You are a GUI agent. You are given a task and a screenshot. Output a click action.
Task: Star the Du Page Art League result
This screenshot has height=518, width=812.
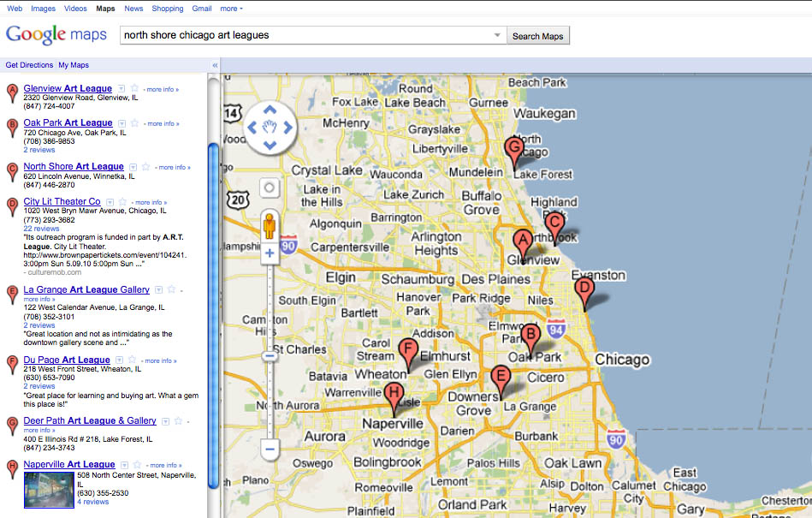[132, 360]
